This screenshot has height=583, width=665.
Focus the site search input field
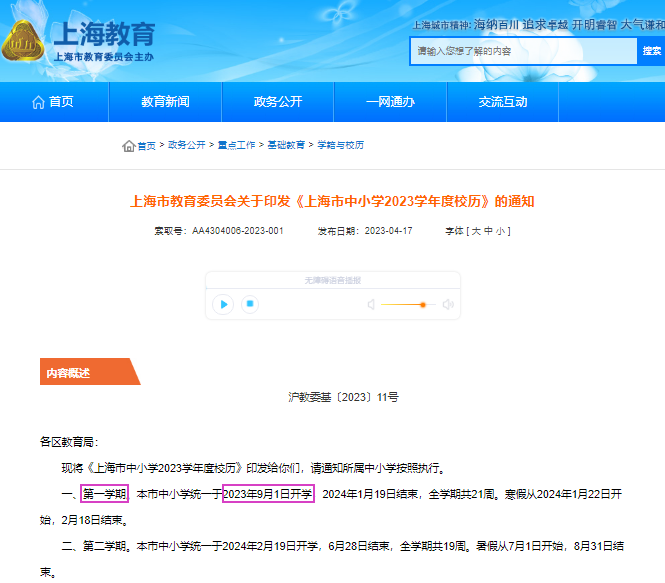(522, 51)
